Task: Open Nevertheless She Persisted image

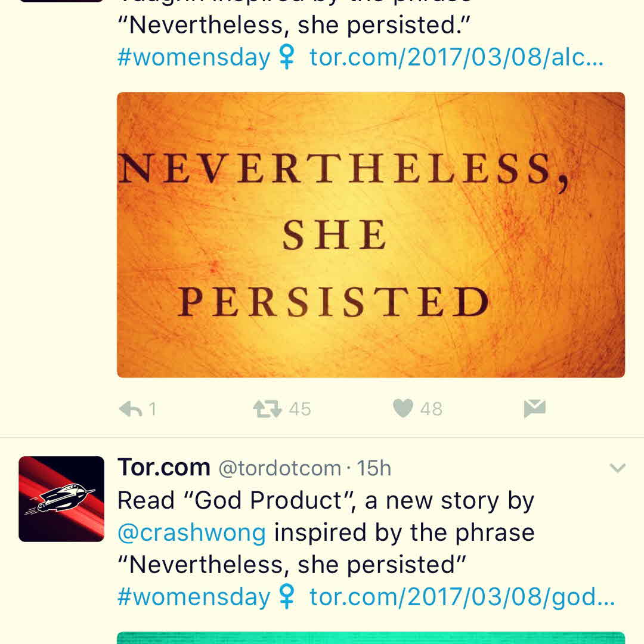Action: pyautogui.click(x=371, y=234)
